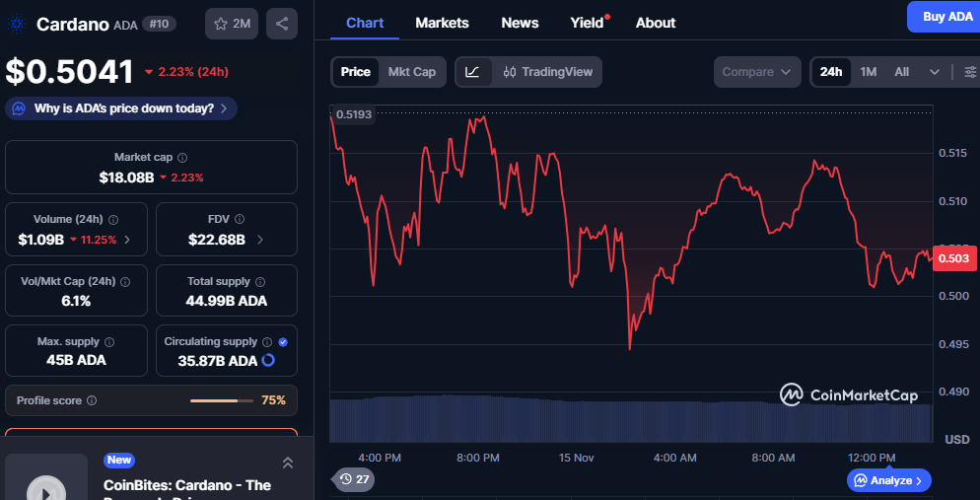
Task: Expand the CoinBites panel
Action: click(x=288, y=463)
